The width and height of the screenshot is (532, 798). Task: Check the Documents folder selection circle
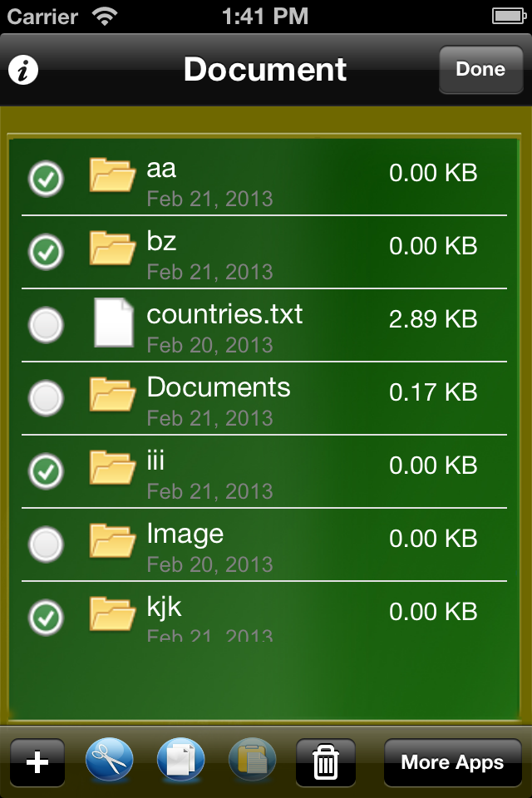tap(46, 398)
